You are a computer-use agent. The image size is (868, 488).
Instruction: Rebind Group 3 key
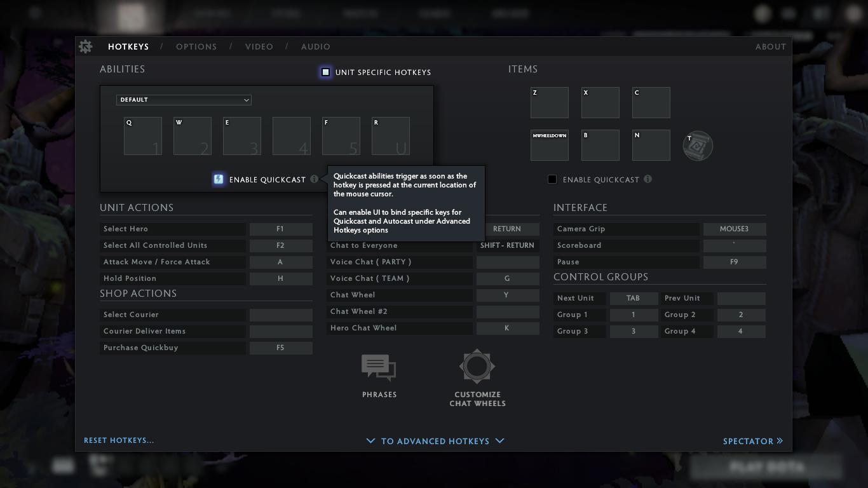click(634, 331)
